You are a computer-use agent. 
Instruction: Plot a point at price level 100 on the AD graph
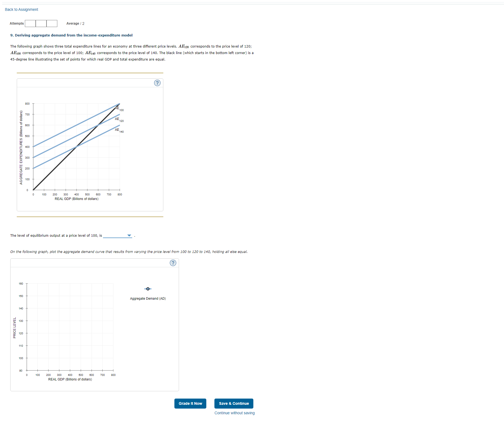(113, 358)
